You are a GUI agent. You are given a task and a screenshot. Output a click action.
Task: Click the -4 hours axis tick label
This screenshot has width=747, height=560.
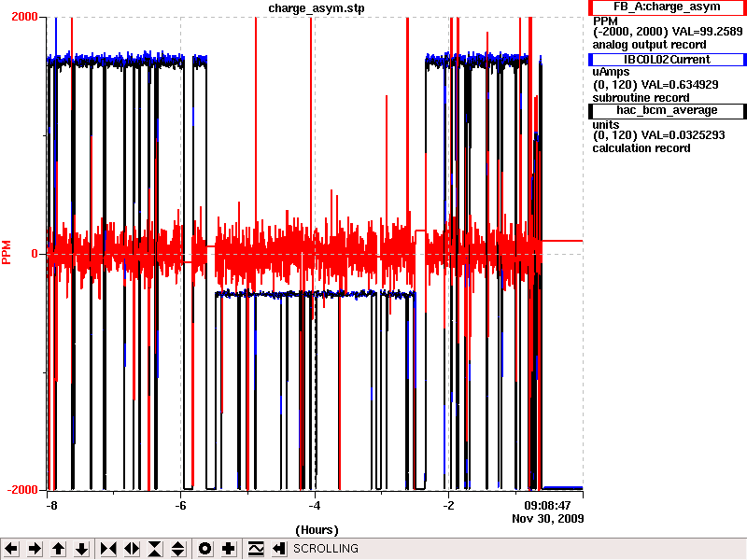(315, 505)
